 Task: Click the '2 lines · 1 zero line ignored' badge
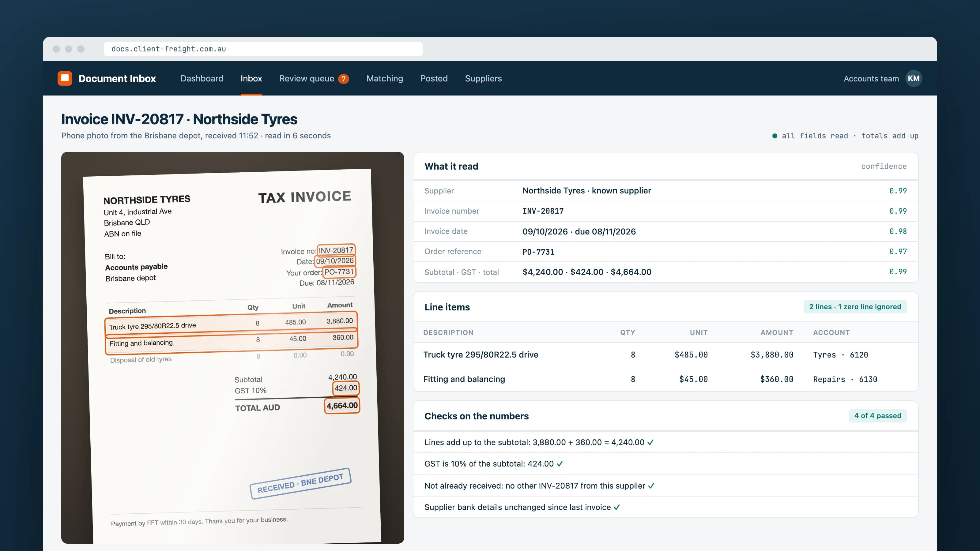pos(855,307)
